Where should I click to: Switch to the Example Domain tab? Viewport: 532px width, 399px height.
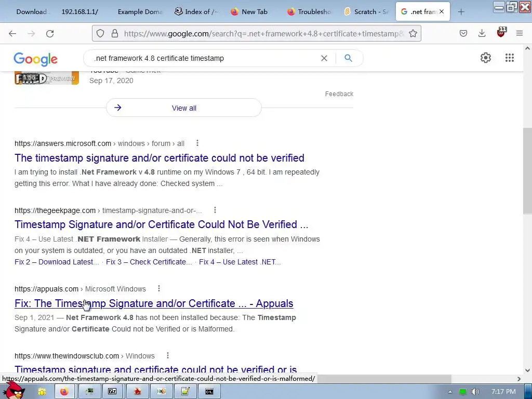click(x=140, y=11)
